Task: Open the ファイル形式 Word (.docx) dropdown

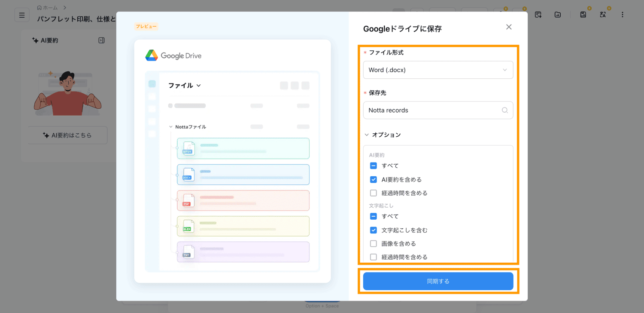Action: [438, 70]
